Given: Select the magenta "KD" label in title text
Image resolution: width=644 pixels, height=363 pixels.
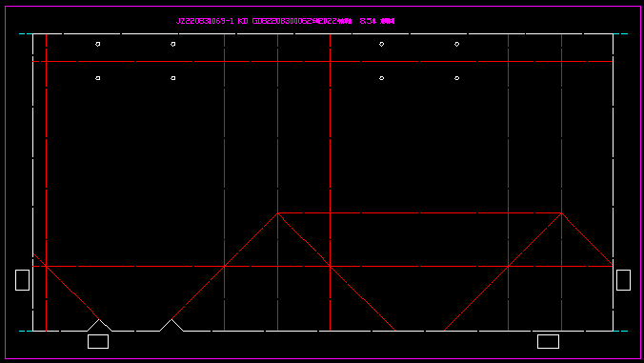Looking at the screenshot, I should 243,21.
